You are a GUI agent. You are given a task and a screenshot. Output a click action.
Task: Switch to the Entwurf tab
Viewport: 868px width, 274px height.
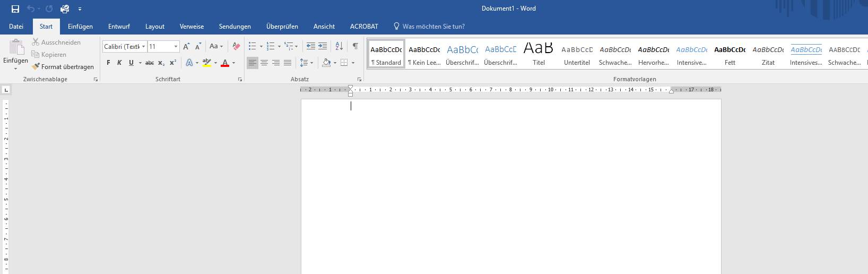(119, 27)
